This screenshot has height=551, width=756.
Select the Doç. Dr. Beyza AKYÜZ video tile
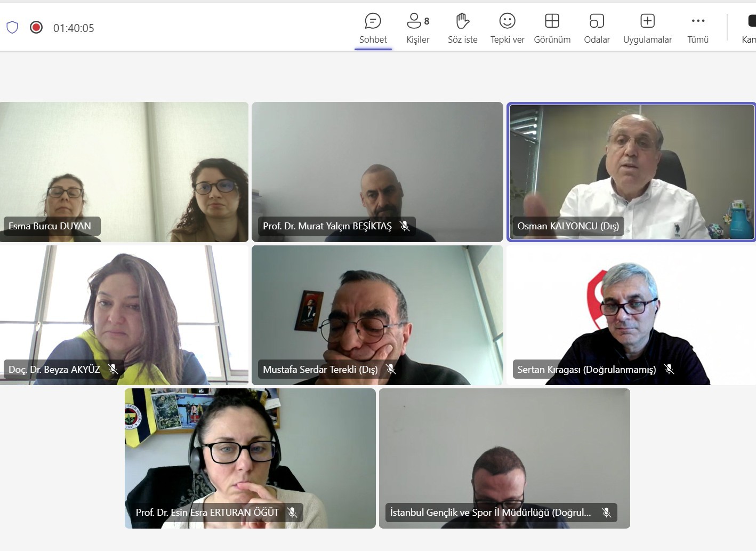click(x=124, y=315)
